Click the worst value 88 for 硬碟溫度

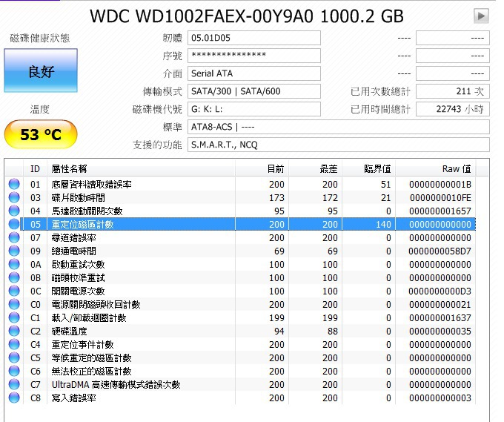point(332,332)
